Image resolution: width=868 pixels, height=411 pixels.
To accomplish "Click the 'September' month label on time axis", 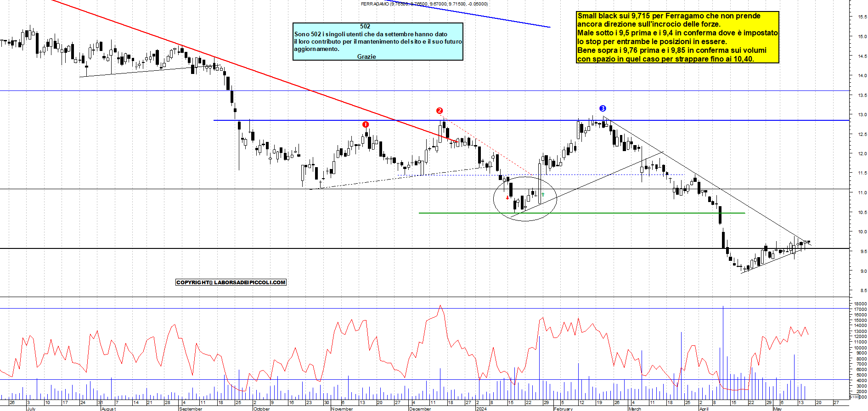I will (x=191, y=409).
